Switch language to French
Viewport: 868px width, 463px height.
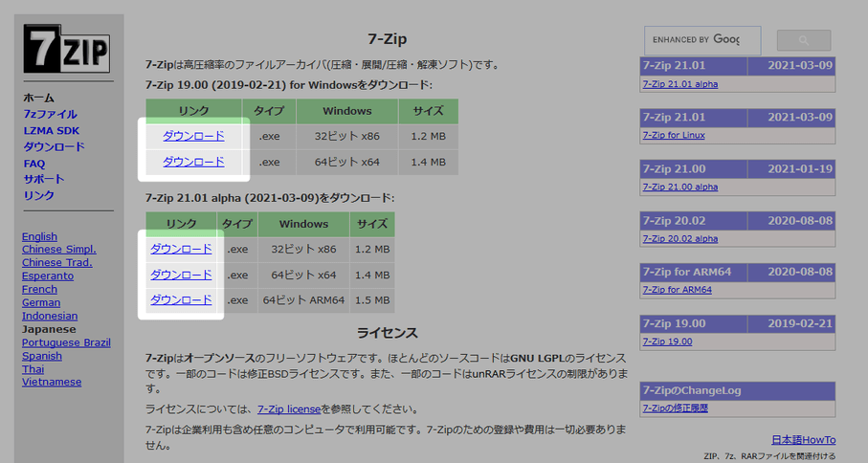coord(39,289)
